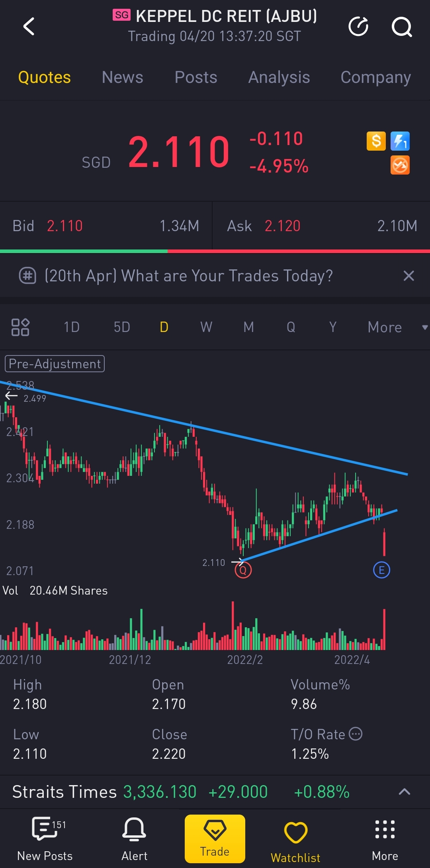Screen dimensions: 430x868
Task: Tap the last price 2.110
Action: click(x=179, y=152)
